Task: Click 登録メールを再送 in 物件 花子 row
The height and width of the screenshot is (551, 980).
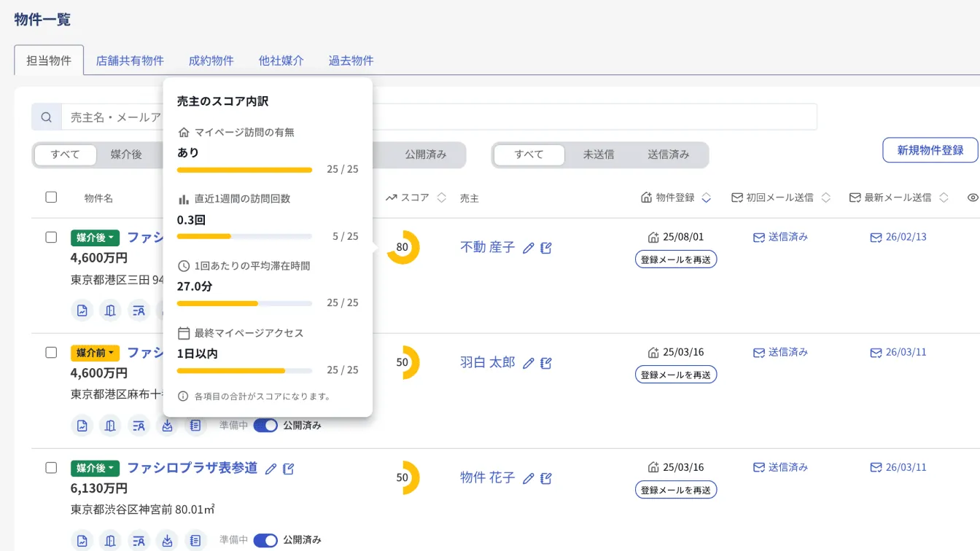Action: coord(676,490)
